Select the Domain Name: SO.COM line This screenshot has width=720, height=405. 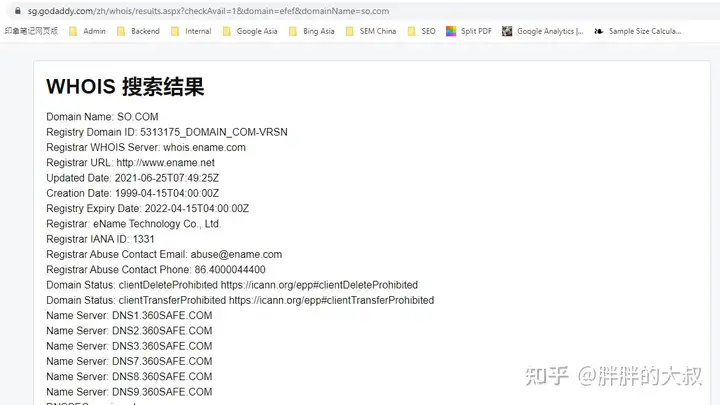102,117
